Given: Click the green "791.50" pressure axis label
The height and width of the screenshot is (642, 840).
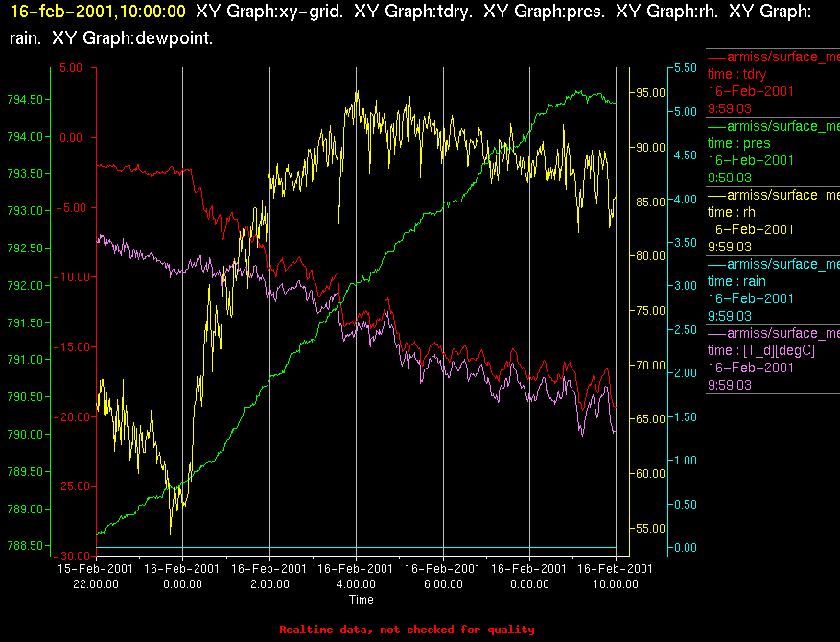Looking at the screenshot, I should pyautogui.click(x=25, y=322).
